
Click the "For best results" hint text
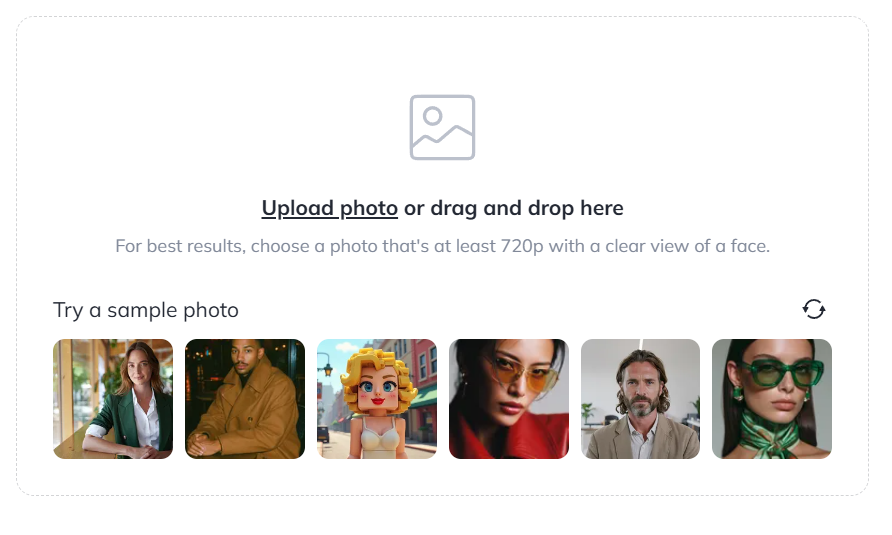(x=442, y=246)
